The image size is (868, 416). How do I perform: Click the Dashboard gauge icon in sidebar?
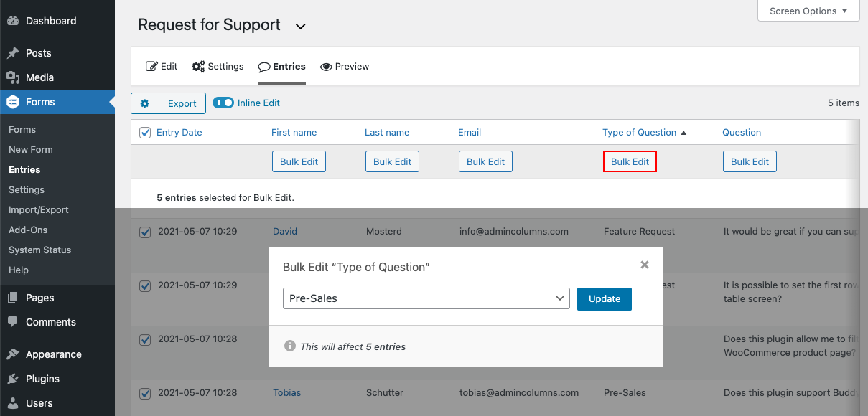[x=13, y=21]
